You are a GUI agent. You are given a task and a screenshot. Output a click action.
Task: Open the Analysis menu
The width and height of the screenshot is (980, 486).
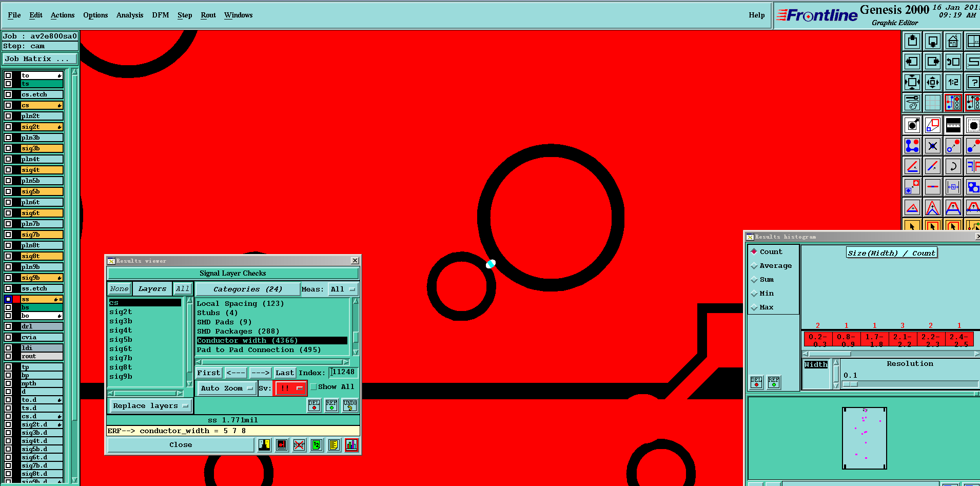(130, 15)
